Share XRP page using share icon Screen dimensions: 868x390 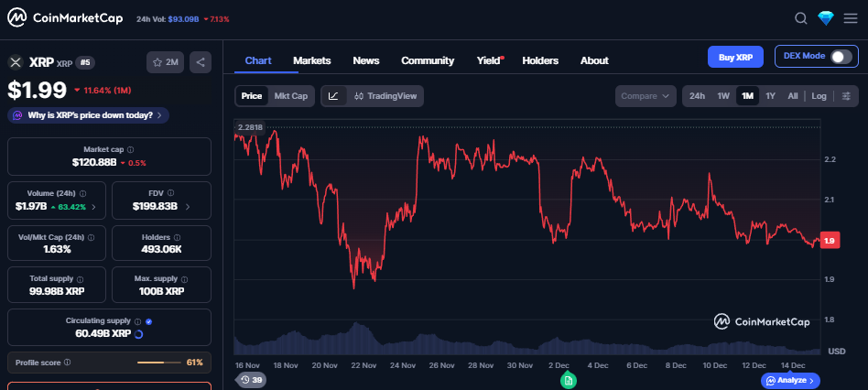point(201,62)
